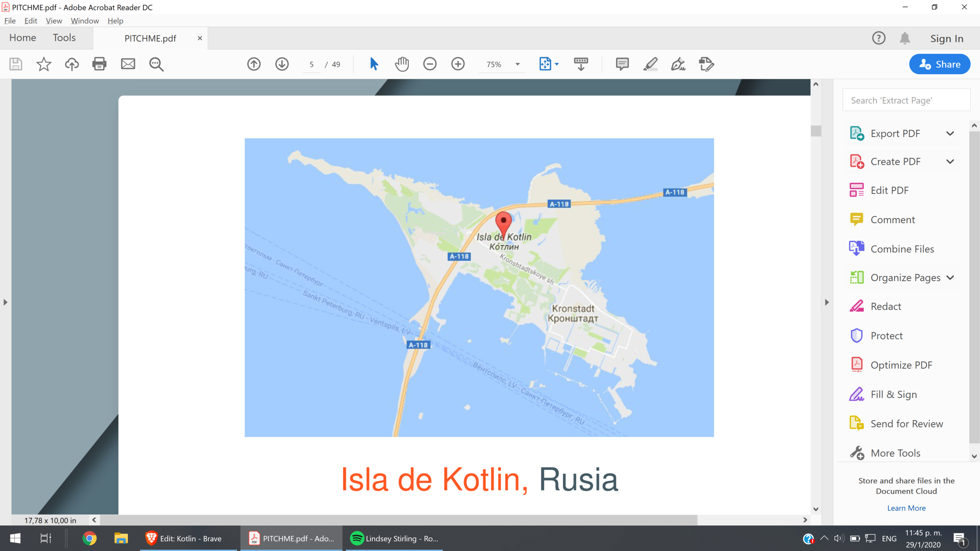Switch to the Tools tab
980x551 pixels.
(x=64, y=38)
